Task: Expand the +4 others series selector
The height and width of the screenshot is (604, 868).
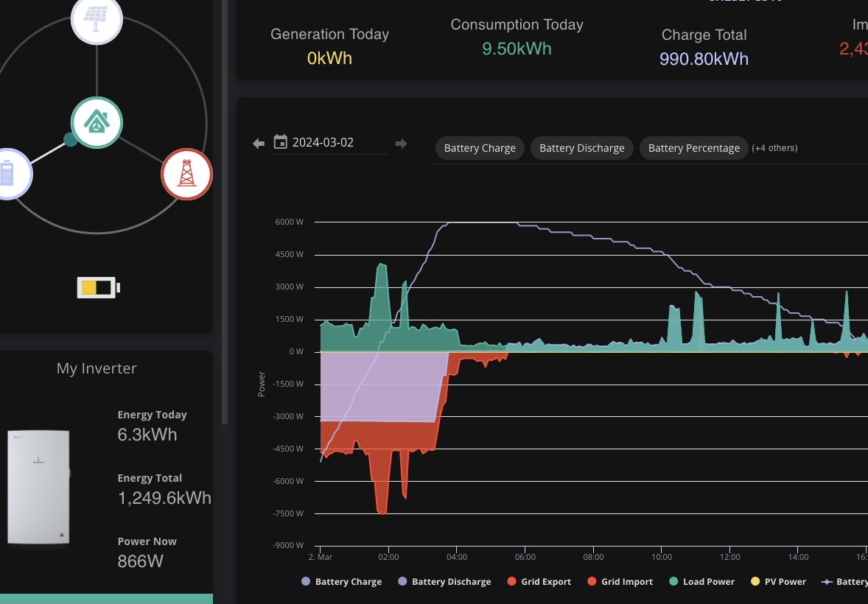Action: pyautogui.click(x=774, y=148)
